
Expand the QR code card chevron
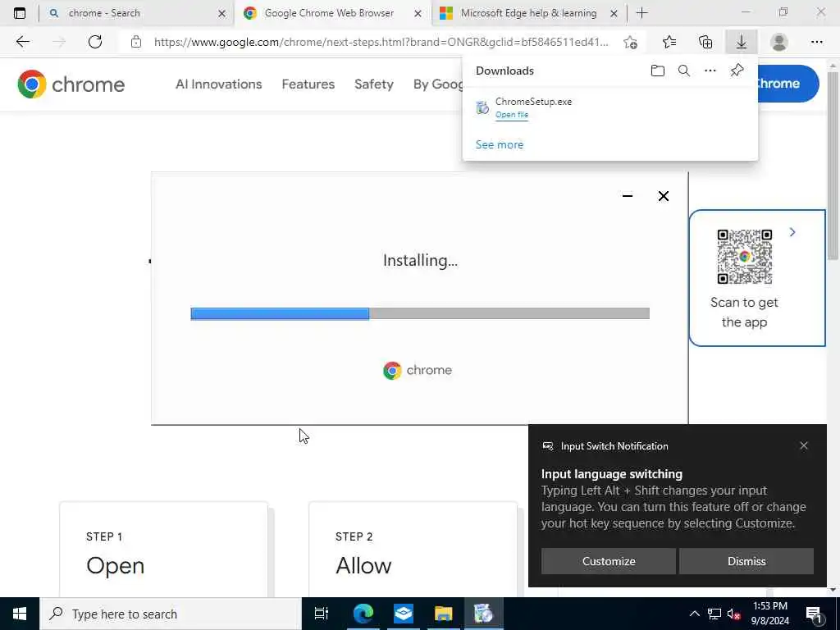792,232
